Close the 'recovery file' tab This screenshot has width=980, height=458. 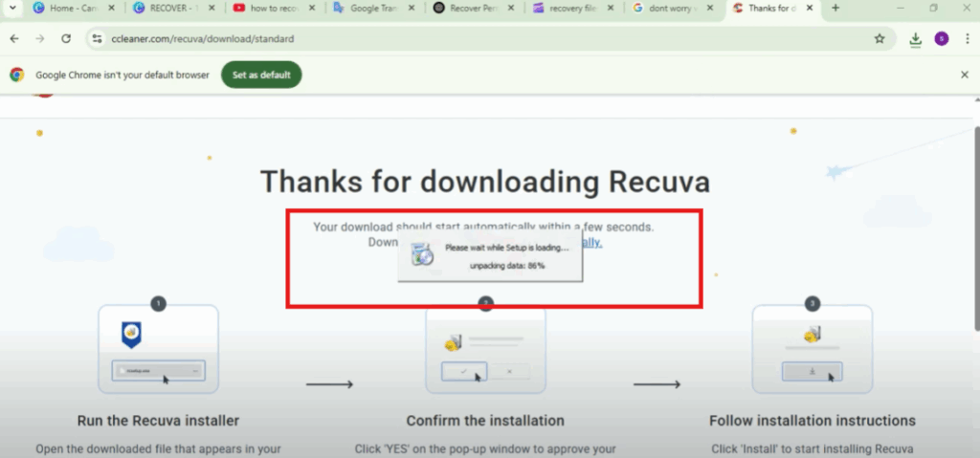tap(612, 9)
